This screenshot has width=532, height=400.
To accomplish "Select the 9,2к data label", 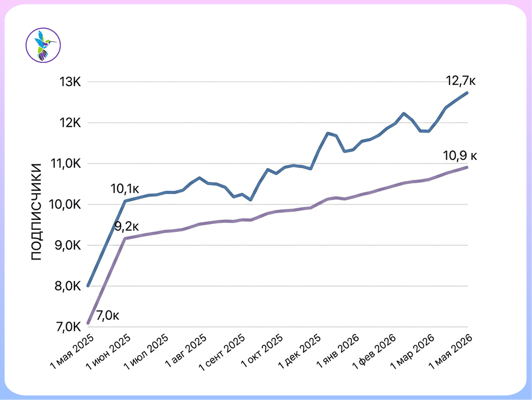I will click(x=127, y=226).
